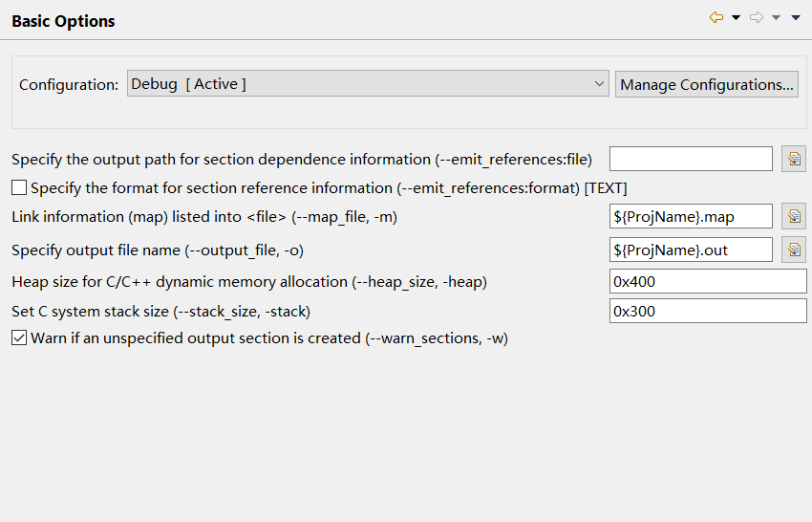Click the back navigation arrow icon

pyautogui.click(x=716, y=17)
